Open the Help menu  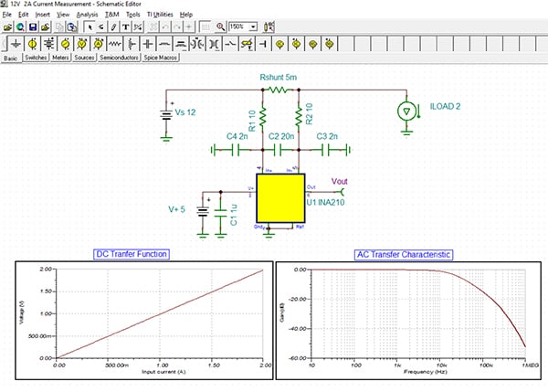click(x=186, y=15)
